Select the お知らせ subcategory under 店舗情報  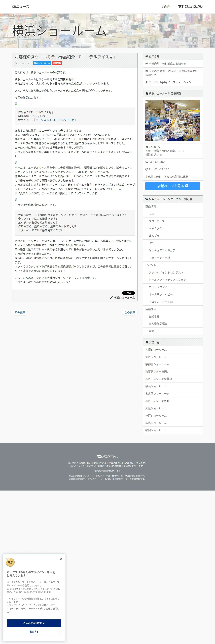(x=173, y=316)
